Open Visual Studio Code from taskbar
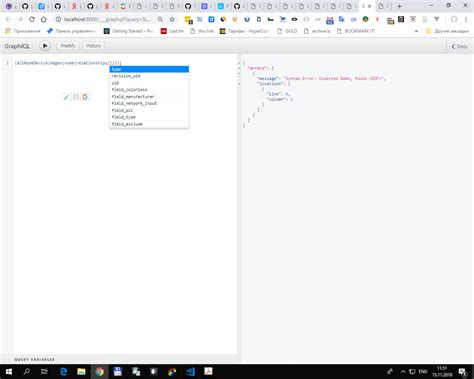 (x=190, y=371)
